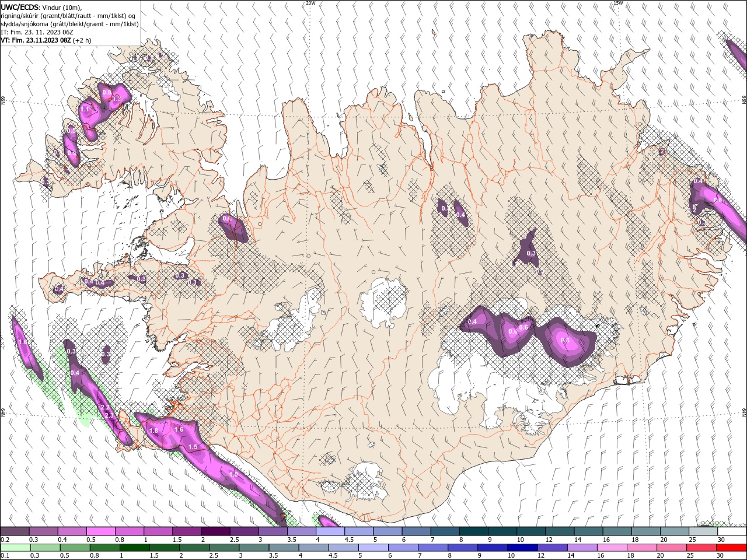747x560 pixels.
Task: Click the 'UWC/ECDS: Vindur (10m),' title line
Action: 41,7
